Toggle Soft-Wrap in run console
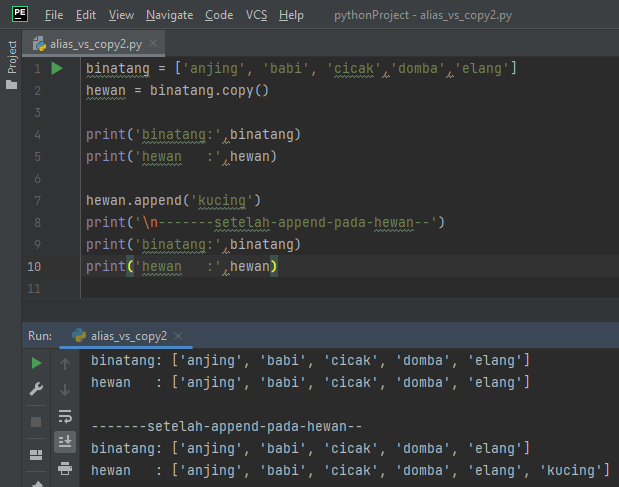This screenshot has width=619, height=487. coord(65,416)
